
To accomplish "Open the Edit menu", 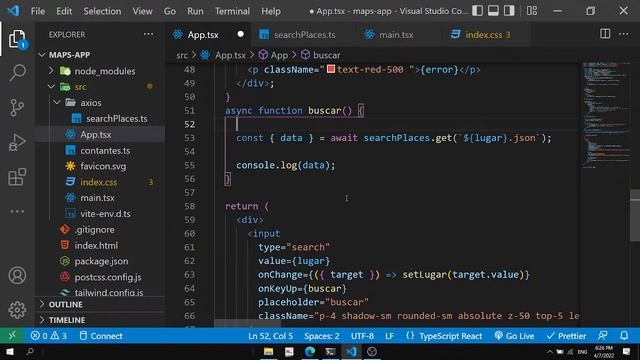I will click(64, 11).
